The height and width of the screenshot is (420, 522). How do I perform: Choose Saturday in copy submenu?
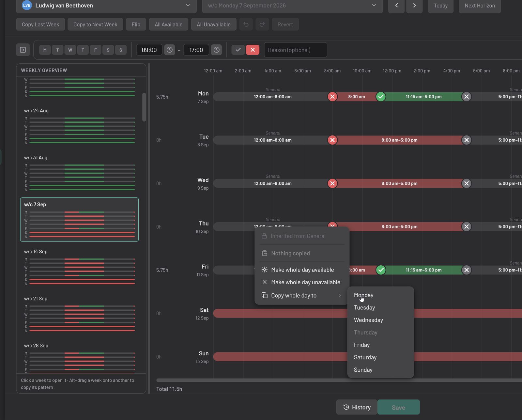[x=381, y=357]
